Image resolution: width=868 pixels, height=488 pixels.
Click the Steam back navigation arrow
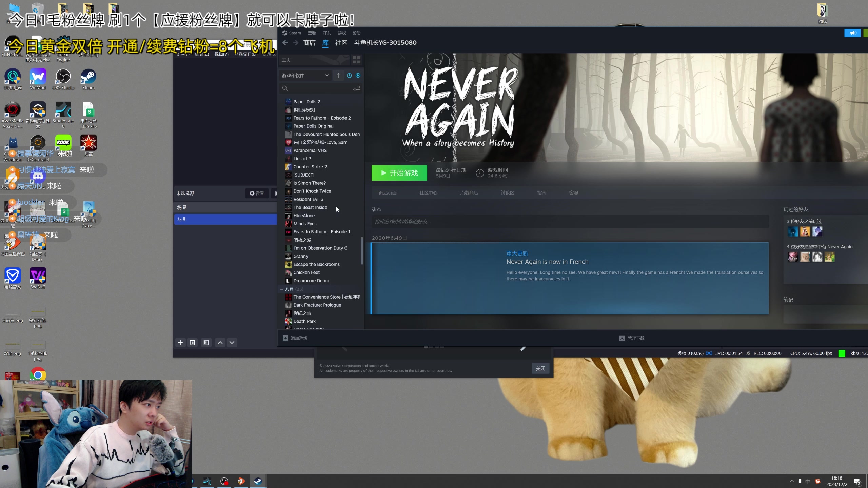click(x=285, y=43)
